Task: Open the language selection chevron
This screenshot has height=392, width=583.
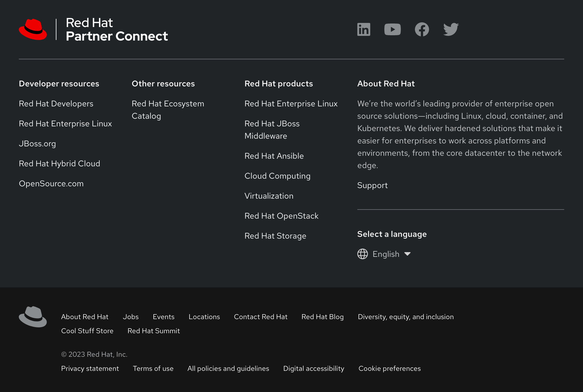Action: [408, 254]
